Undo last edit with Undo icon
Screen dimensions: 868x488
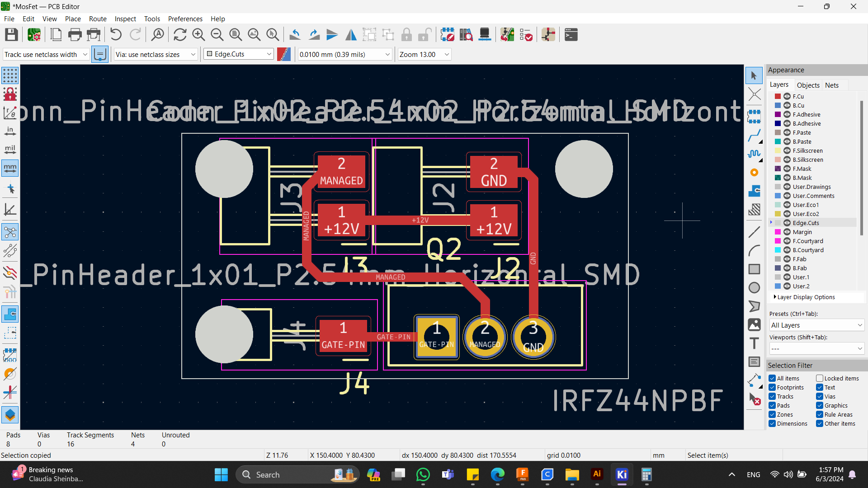coord(116,35)
